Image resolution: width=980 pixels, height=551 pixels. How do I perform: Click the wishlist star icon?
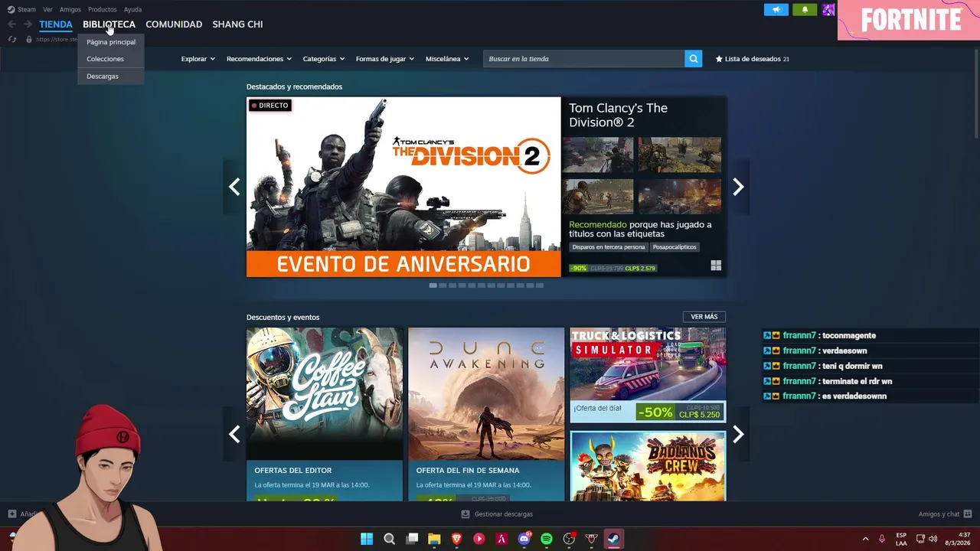tap(719, 59)
